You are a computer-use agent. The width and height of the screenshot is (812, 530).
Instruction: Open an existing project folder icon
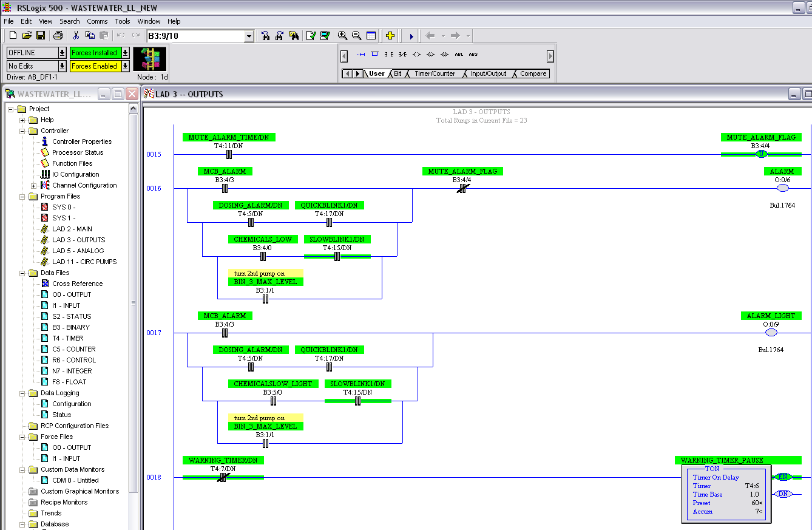pos(27,36)
